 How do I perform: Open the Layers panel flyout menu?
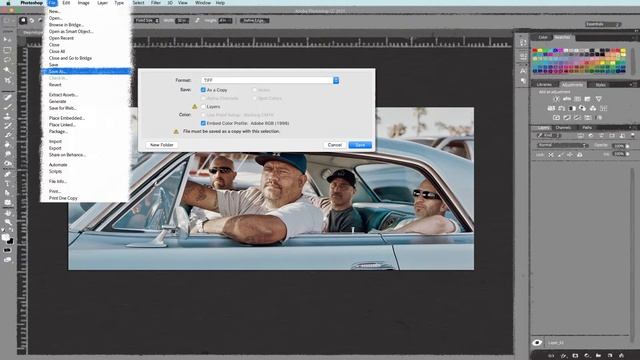632,127
